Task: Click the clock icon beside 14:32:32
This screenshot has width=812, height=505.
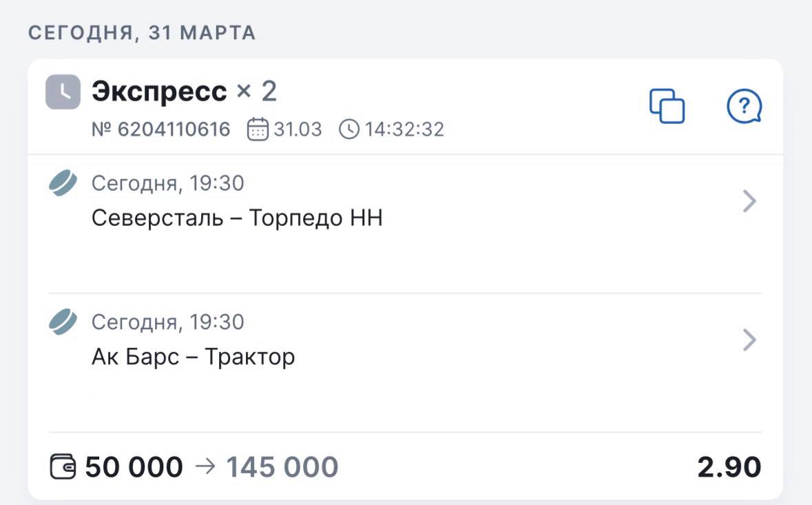Action: (349, 130)
